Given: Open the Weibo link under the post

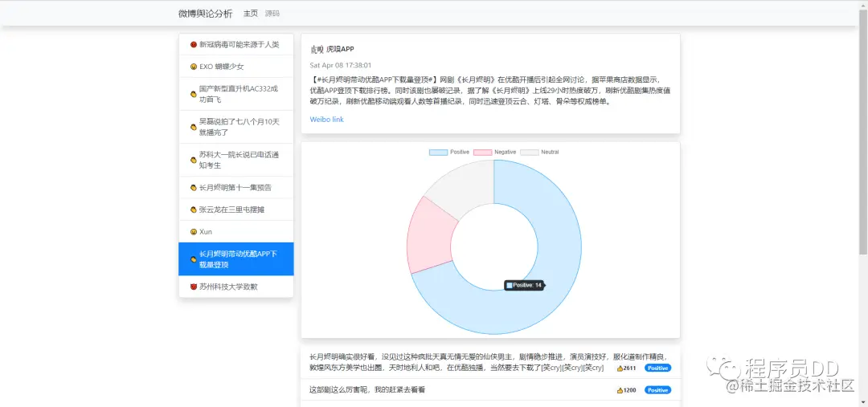Looking at the screenshot, I should [326, 120].
